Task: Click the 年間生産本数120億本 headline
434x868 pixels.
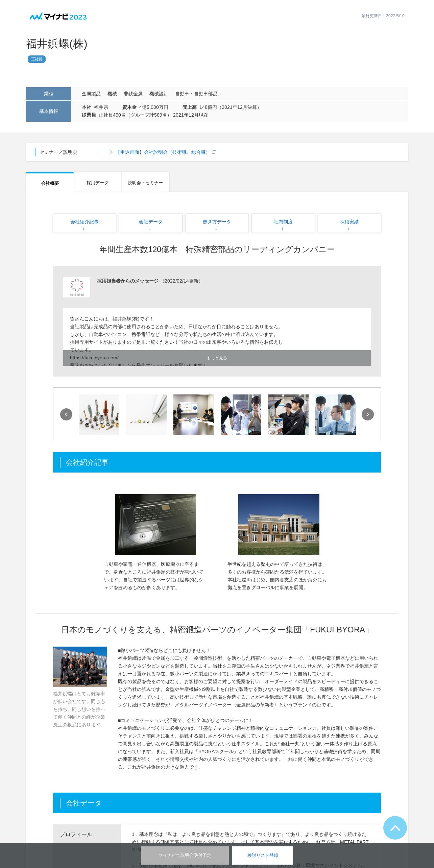Action: click(x=217, y=249)
